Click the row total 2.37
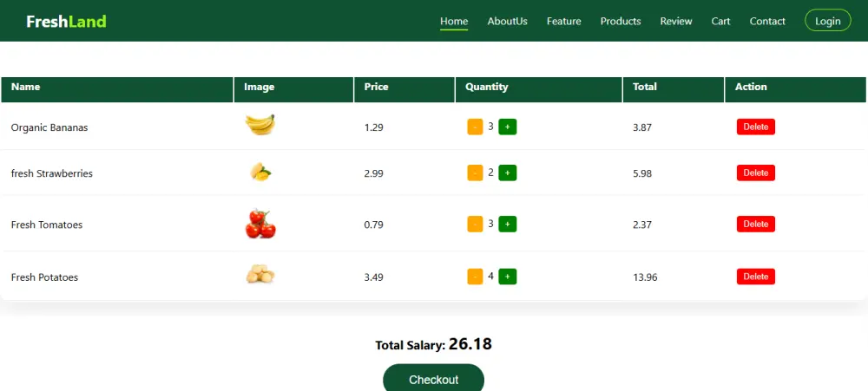The height and width of the screenshot is (391, 868). (642, 225)
